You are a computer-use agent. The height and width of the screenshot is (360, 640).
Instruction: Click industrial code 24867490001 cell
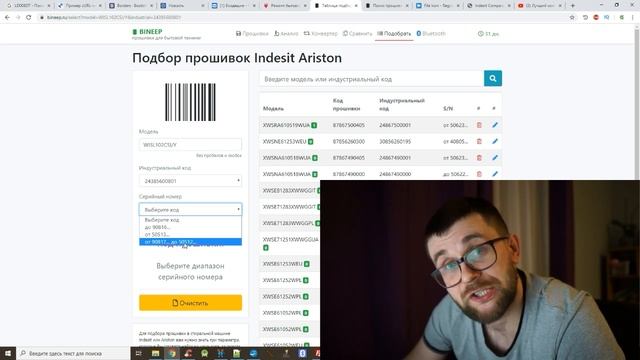click(395, 158)
